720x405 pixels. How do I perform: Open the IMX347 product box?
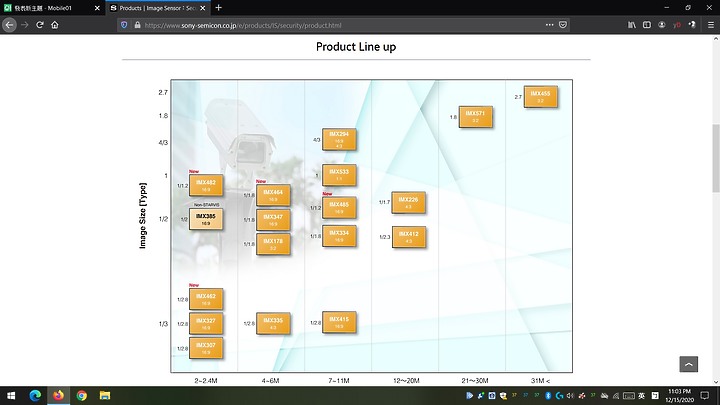(x=273, y=220)
